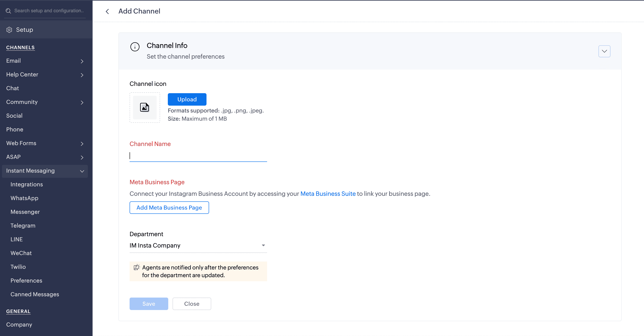
Task: Click the channel icon image placeholder
Action: click(144, 107)
